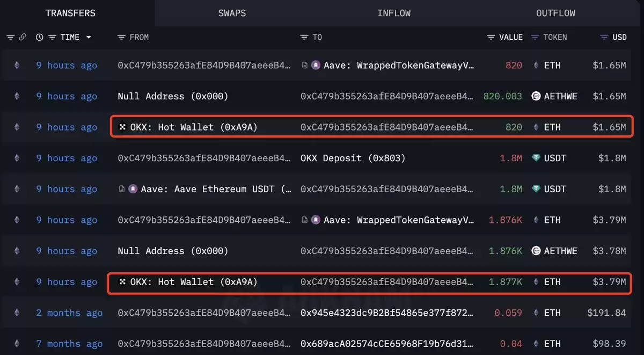644x355 pixels.
Task: Click the contract document icon in 1.876K ETH row
Action: 305,220
